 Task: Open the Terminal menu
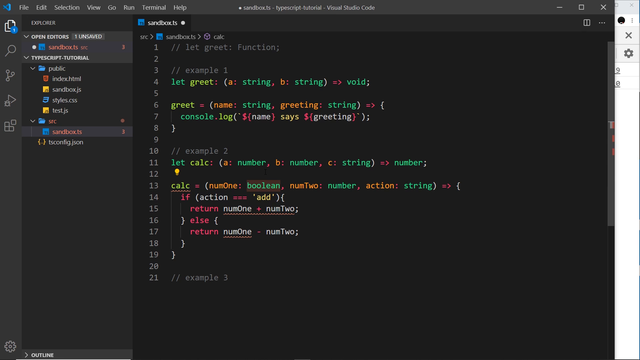pyautogui.click(x=154, y=7)
